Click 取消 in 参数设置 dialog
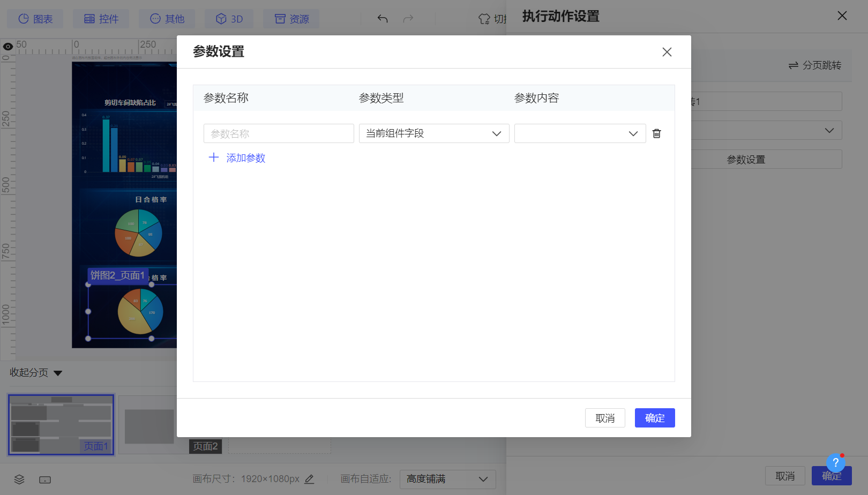The width and height of the screenshot is (868, 495). coord(605,418)
